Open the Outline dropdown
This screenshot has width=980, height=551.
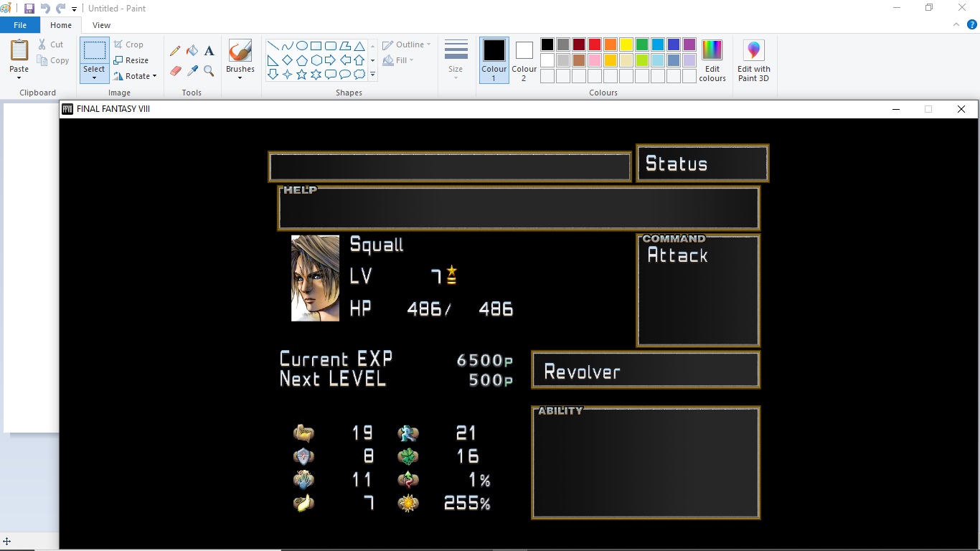click(407, 44)
